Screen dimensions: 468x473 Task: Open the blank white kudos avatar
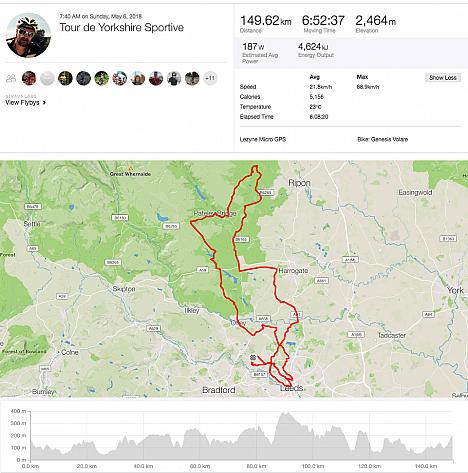click(47, 78)
